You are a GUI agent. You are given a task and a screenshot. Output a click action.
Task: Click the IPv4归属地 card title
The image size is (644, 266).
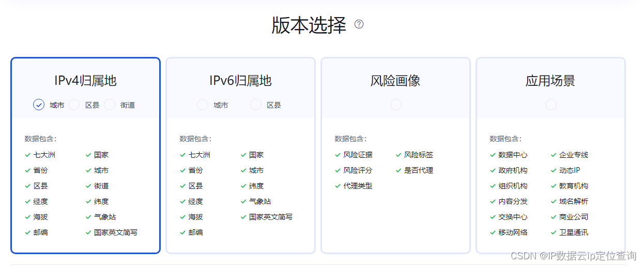[x=85, y=81]
